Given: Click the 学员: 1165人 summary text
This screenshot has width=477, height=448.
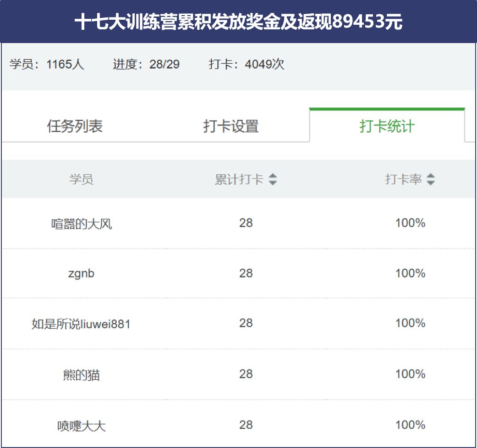Looking at the screenshot, I should [x=47, y=64].
